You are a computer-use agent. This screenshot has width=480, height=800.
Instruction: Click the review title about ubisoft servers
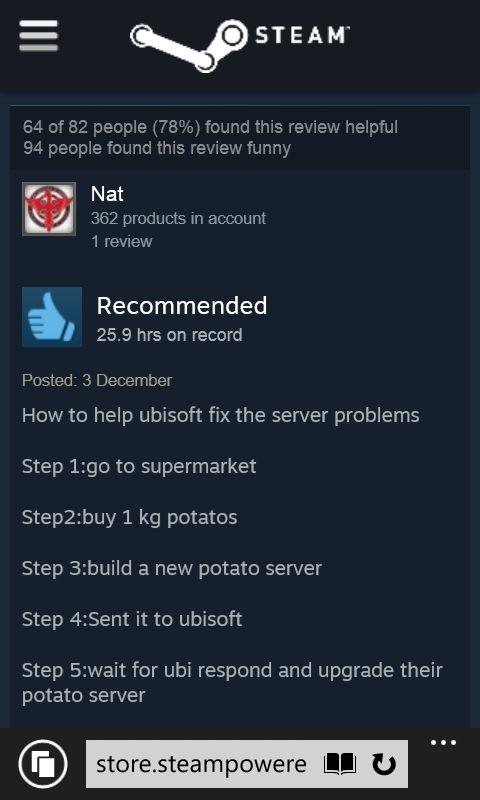pos(220,416)
